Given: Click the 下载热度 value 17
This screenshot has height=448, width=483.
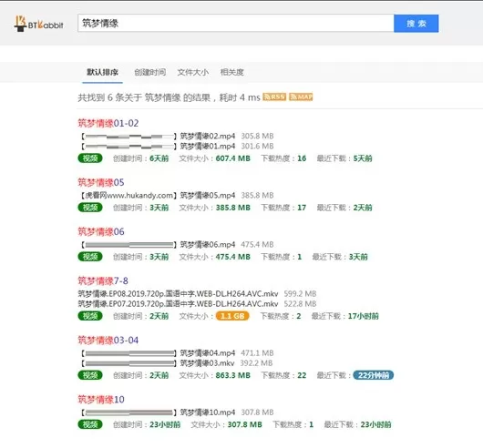Looking at the screenshot, I should pos(302,208).
